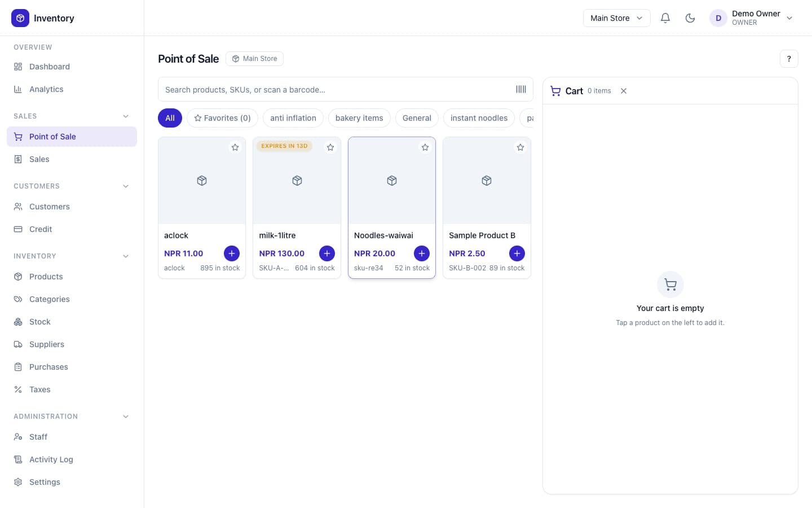The image size is (812, 508).
Task: Toggle favorite star on Sample Product B
Action: (x=520, y=147)
